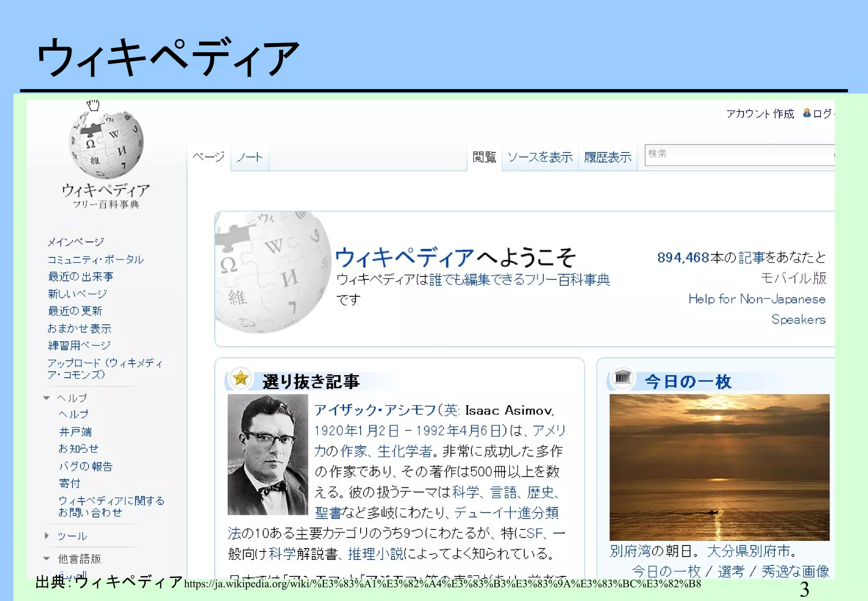Screen dimensions: 868x601
Task: Click the 選り抜き記事 heading
Action: (x=311, y=381)
